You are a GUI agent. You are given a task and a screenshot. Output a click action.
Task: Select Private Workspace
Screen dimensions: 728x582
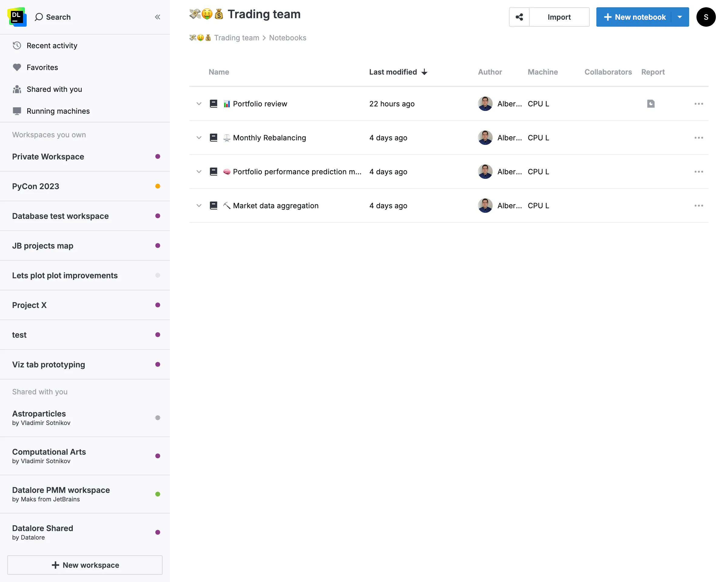point(85,156)
